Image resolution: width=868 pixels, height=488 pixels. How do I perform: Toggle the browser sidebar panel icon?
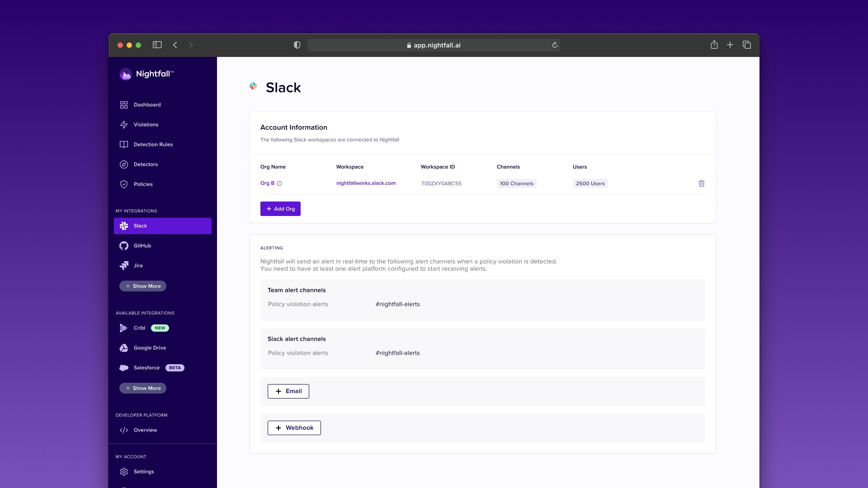(x=157, y=45)
